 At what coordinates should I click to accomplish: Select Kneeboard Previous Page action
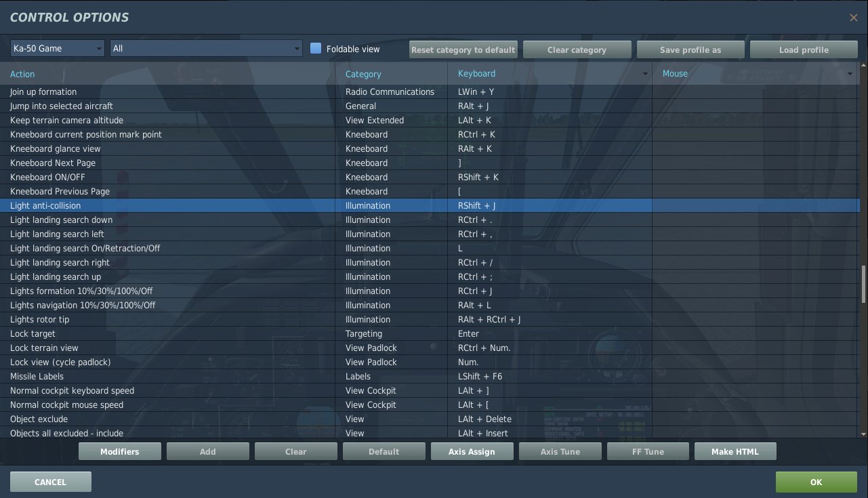pyautogui.click(x=60, y=191)
